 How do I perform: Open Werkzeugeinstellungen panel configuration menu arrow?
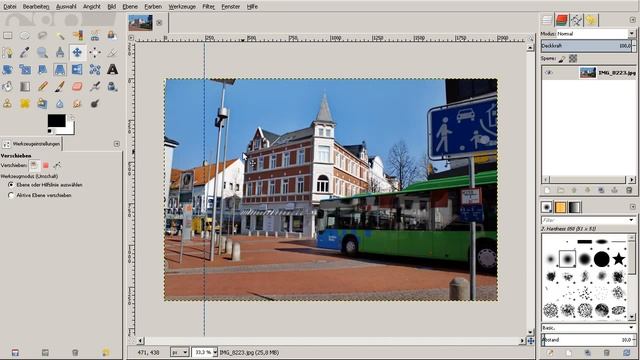coord(117,144)
